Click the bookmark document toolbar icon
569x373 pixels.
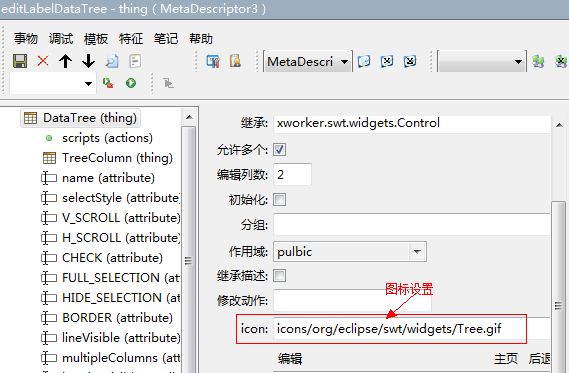pos(235,61)
